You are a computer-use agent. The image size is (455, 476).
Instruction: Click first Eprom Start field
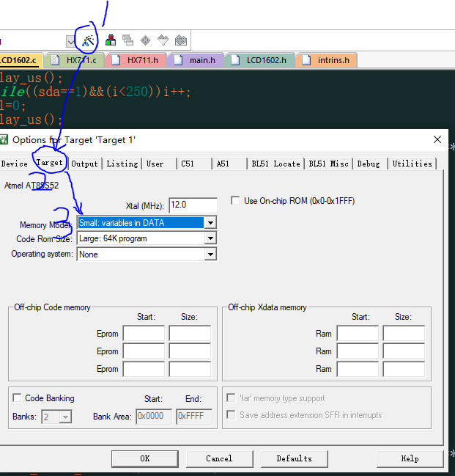pos(144,333)
